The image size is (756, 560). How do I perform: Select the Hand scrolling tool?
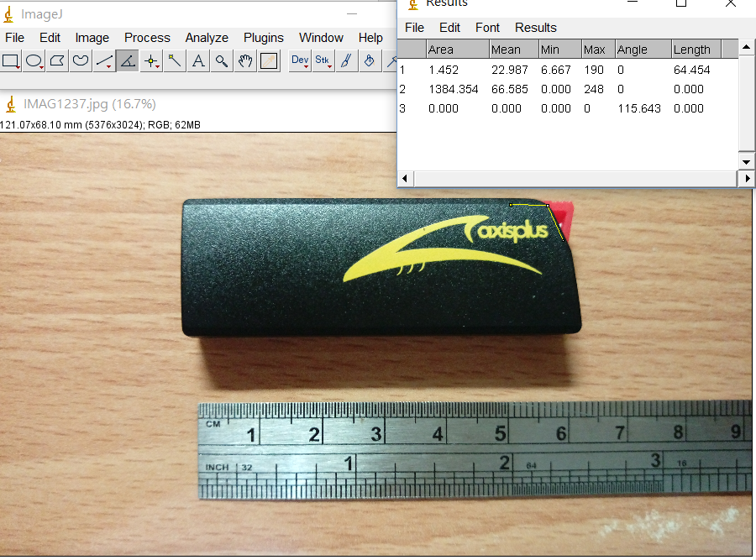pyautogui.click(x=245, y=61)
